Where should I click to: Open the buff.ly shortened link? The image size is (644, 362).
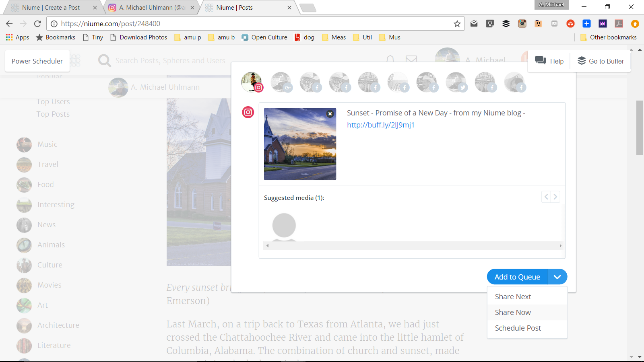(380, 125)
